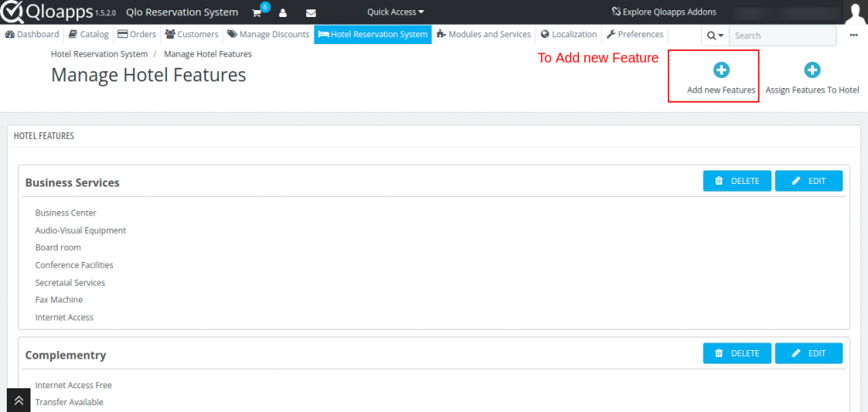868x412 pixels.
Task: Click the Complementry heading
Action: point(65,355)
